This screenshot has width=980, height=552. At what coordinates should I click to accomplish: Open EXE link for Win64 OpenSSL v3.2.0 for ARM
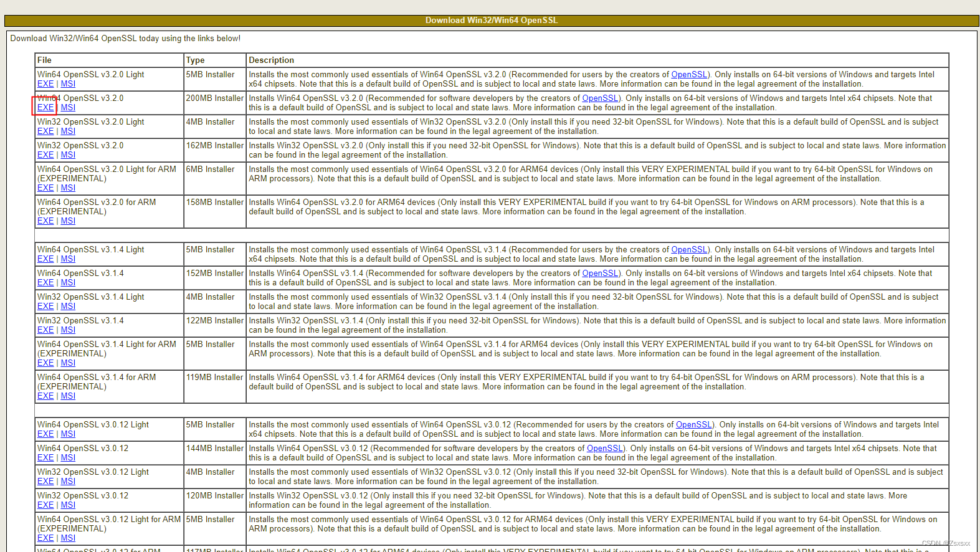[45, 221]
